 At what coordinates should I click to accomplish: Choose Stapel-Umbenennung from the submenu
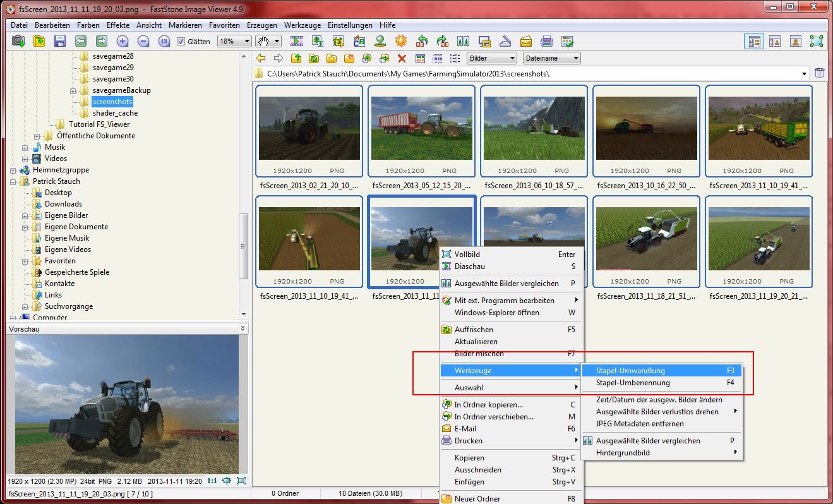coord(633,383)
